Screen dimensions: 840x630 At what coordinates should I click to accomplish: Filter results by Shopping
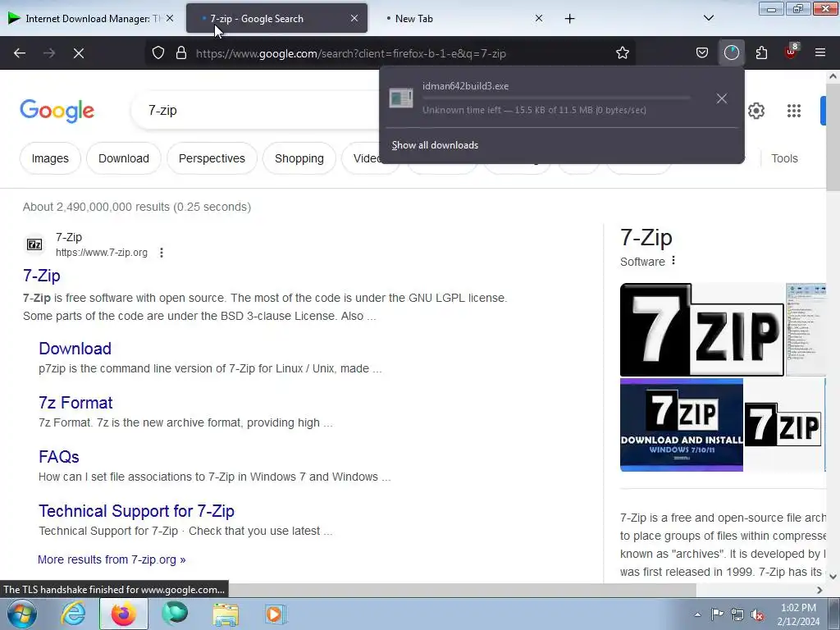pos(299,158)
